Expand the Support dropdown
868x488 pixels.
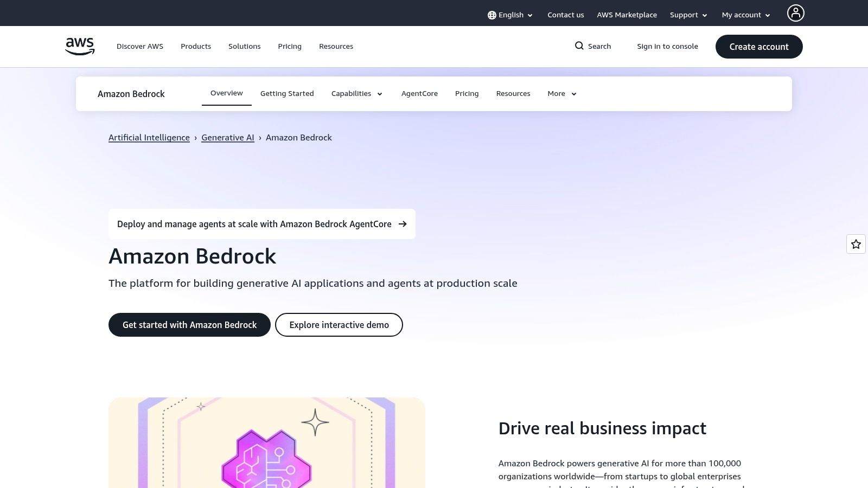click(x=688, y=15)
